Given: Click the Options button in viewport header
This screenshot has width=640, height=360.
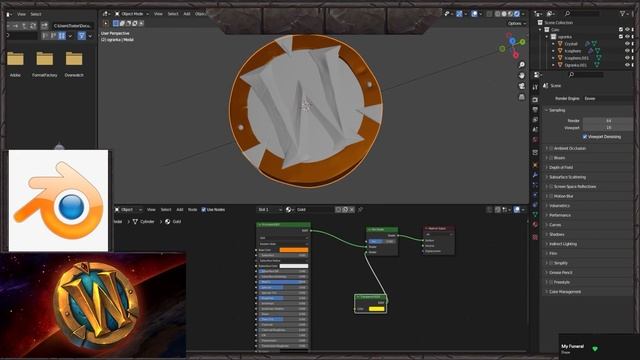Looking at the screenshot, I should coord(516,23).
